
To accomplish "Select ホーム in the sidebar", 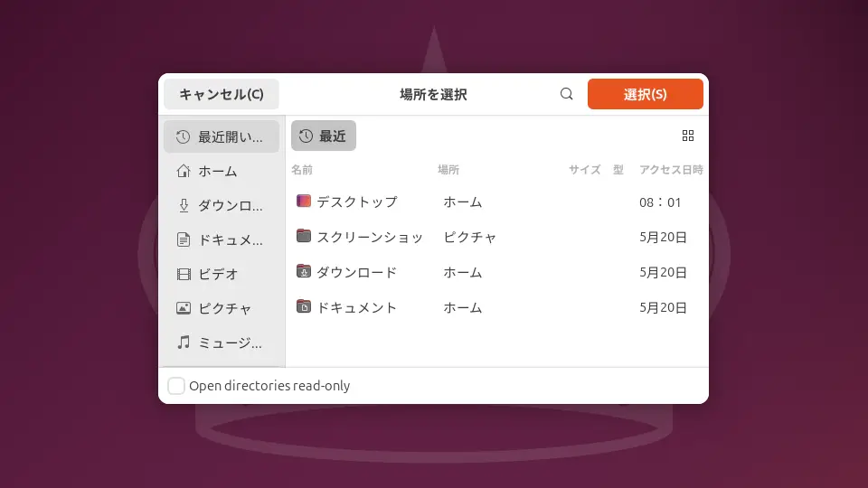I will coord(222,172).
